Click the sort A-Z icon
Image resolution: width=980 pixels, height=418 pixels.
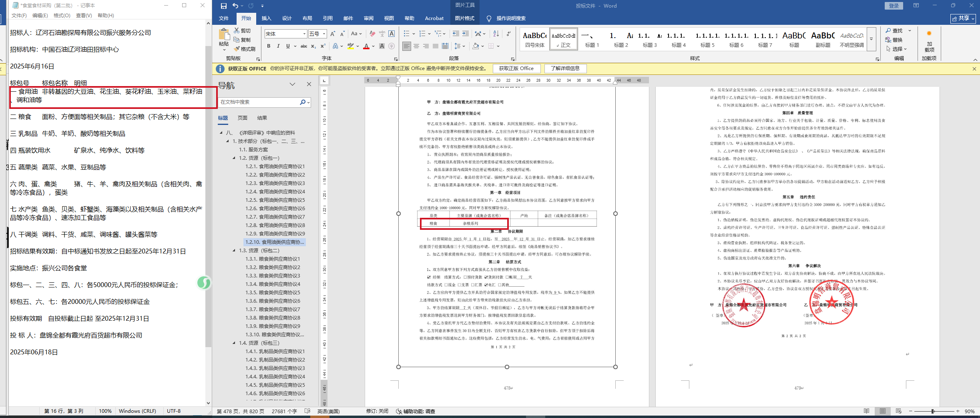pos(496,34)
